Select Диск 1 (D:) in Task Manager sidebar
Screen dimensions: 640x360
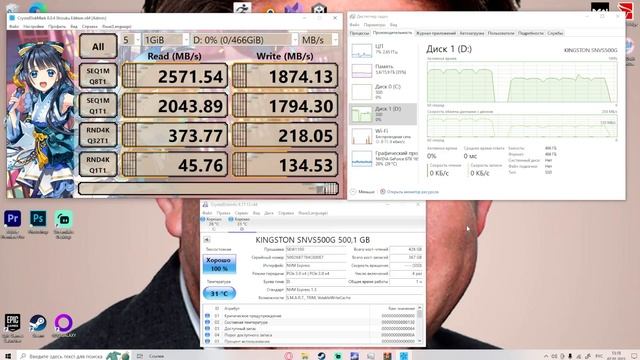pyautogui.click(x=383, y=114)
